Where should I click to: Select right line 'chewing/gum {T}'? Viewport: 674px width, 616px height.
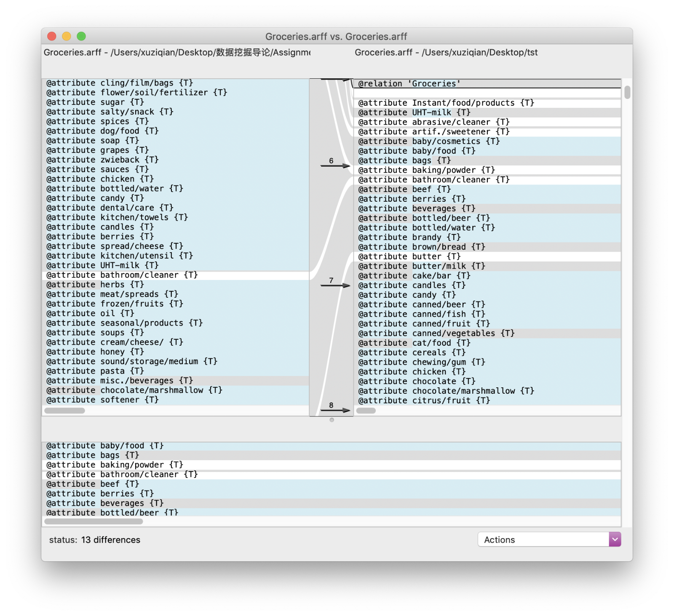tap(487, 363)
